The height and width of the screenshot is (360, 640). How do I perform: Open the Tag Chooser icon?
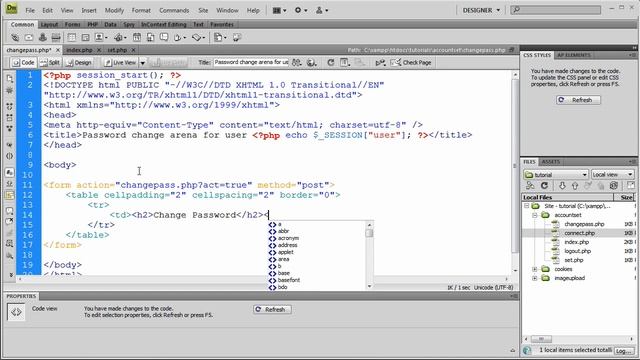coord(237,38)
